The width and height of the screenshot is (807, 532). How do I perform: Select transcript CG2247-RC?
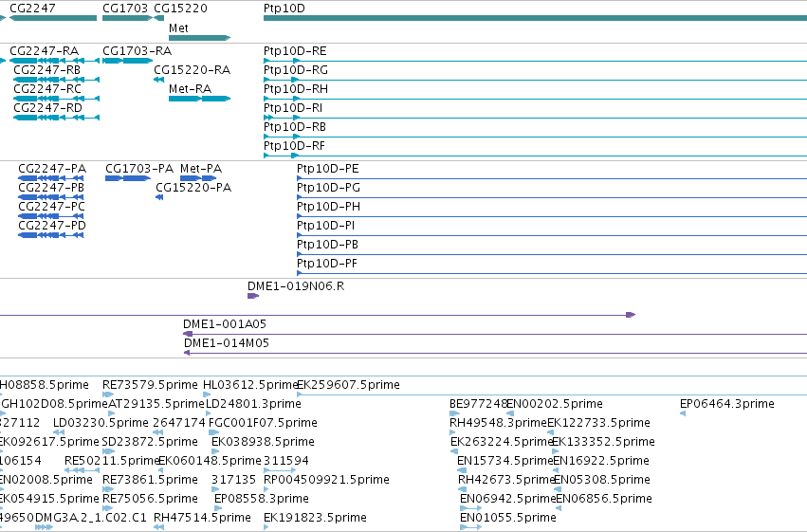(x=57, y=99)
